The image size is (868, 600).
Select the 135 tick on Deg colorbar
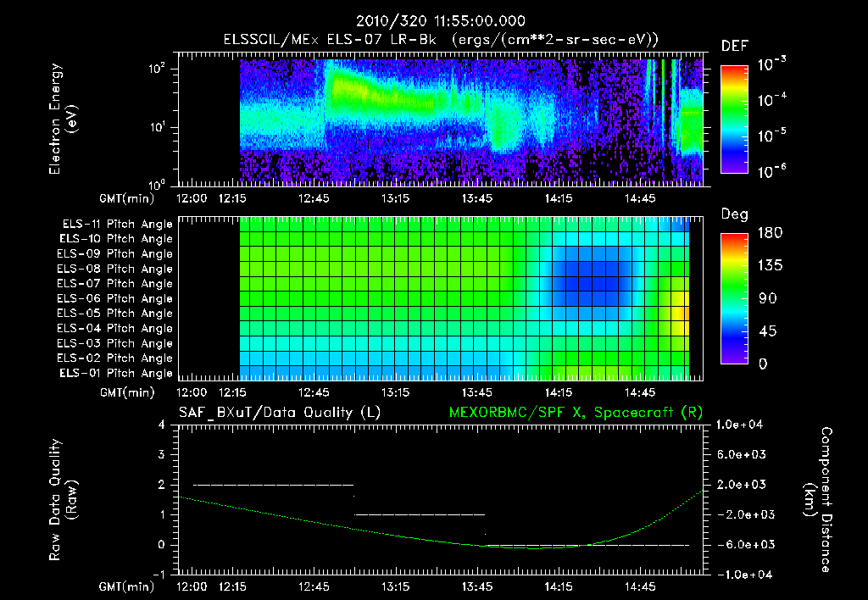(x=771, y=265)
